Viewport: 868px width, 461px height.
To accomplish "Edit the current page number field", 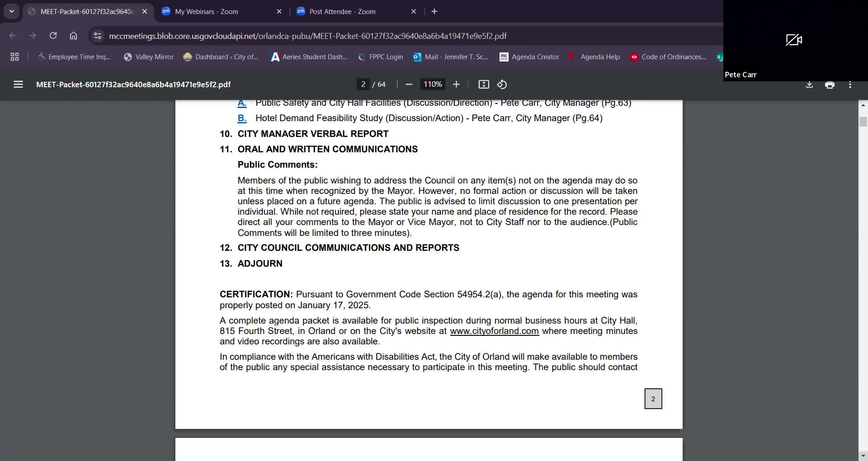I will (363, 85).
